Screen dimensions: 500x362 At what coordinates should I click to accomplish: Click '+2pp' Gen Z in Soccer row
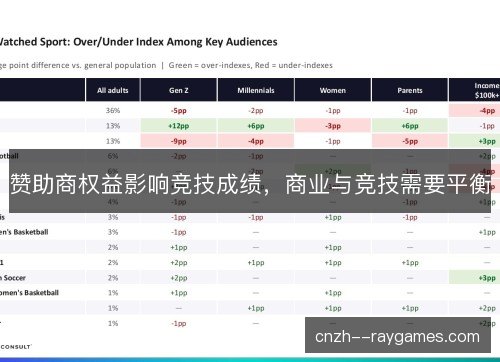click(x=179, y=278)
